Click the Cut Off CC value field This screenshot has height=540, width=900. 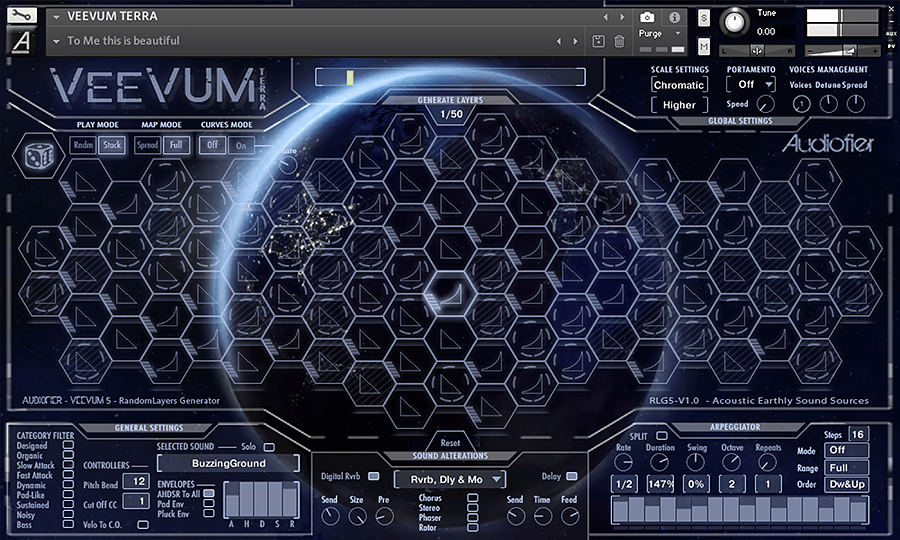(137, 501)
